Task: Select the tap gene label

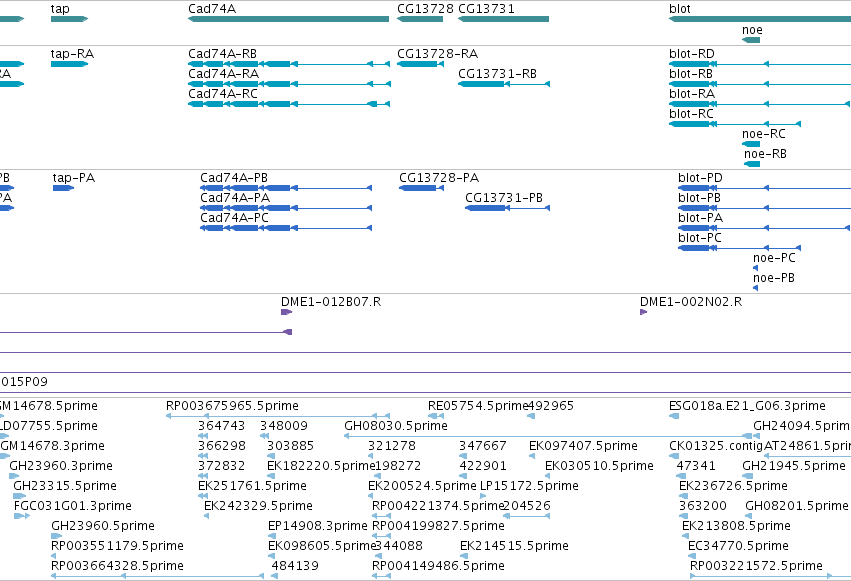Action: click(x=60, y=9)
